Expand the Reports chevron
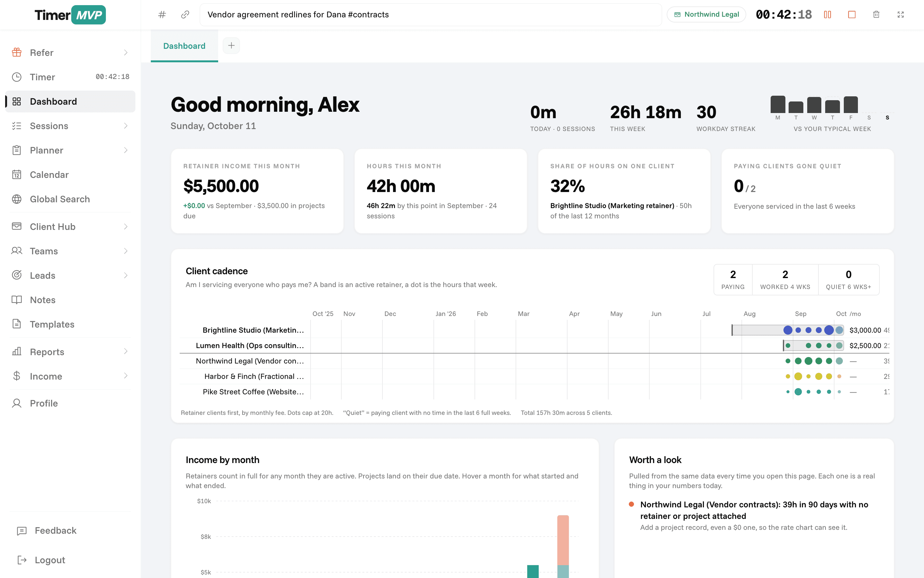Viewport: 924px width, 578px height. (126, 352)
